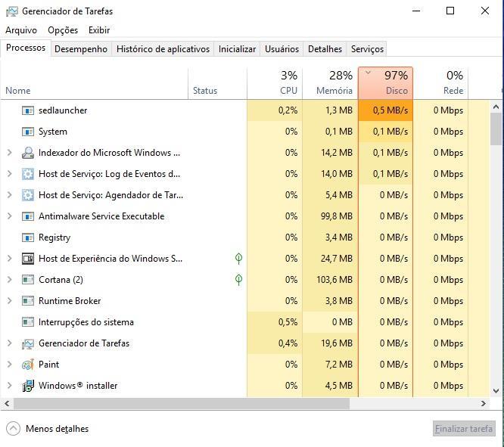Click the Gerenciador de Tarefas process icon
This screenshot has height=447, width=504.
[28, 344]
